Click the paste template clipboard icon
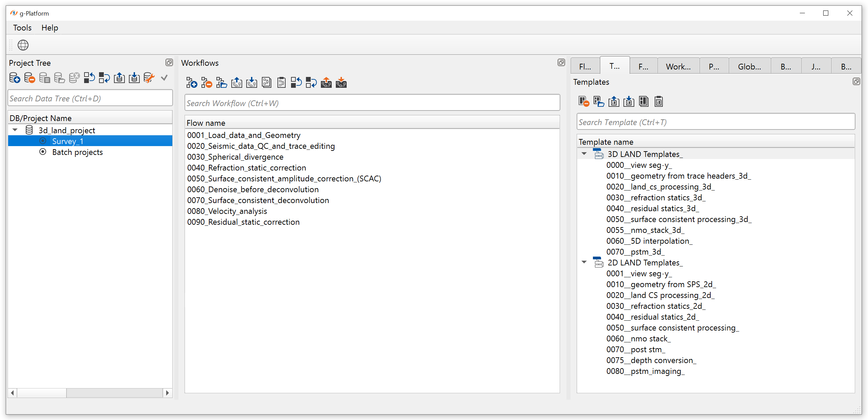The width and height of the screenshot is (868, 420). tap(658, 101)
